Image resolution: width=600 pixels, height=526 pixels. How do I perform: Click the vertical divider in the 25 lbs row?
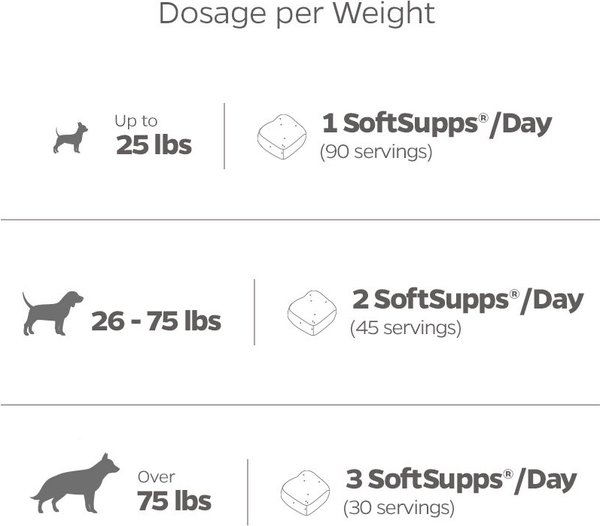click(x=224, y=136)
